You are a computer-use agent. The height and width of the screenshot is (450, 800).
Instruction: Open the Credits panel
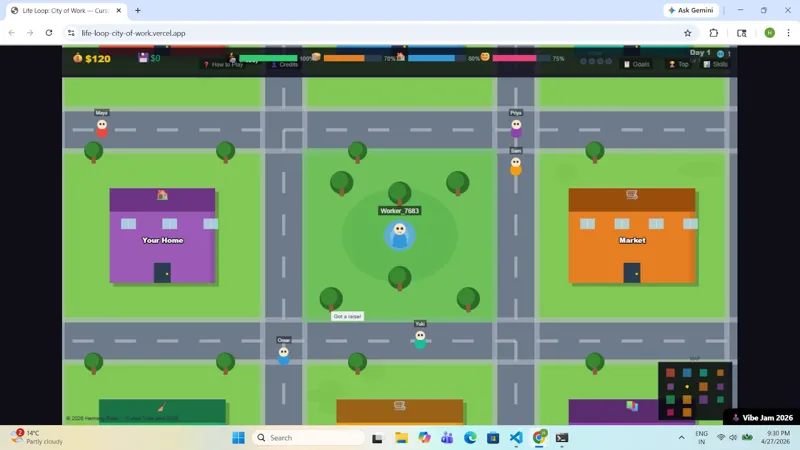[x=285, y=65]
